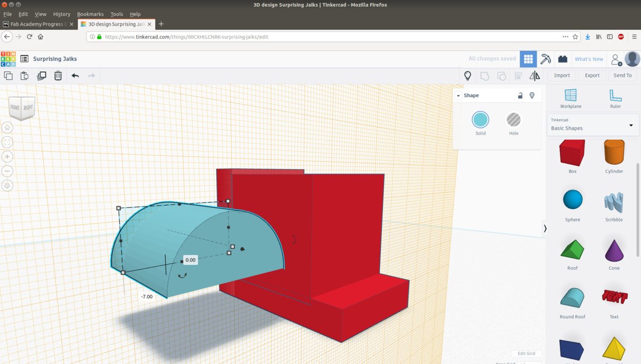641x364 pixels.
Task: Invite collaborators with add-person icon
Action: [616, 59]
